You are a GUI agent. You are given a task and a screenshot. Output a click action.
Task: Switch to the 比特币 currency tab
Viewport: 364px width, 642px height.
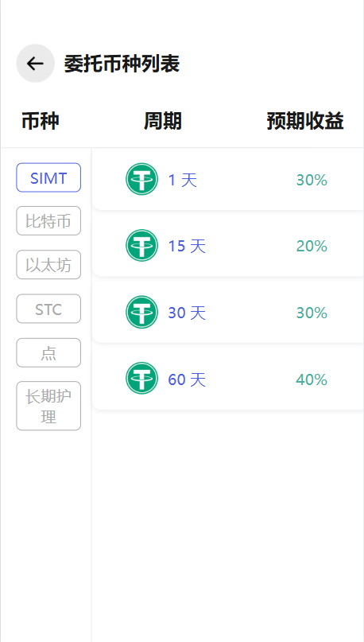pyautogui.click(x=48, y=221)
